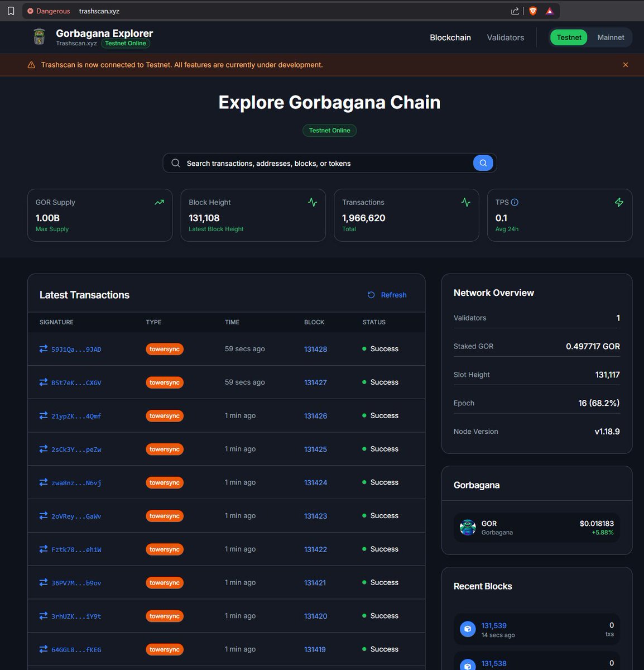644x670 pixels.
Task: Switch network to Mainnet
Action: (611, 37)
